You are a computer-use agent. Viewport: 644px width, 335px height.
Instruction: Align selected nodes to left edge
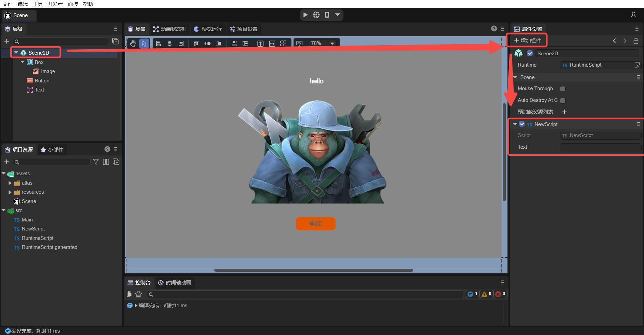point(159,44)
